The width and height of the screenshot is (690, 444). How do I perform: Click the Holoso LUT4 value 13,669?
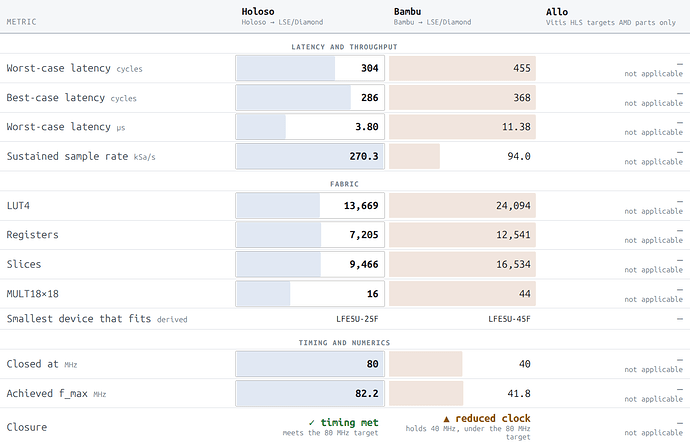click(x=361, y=205)
